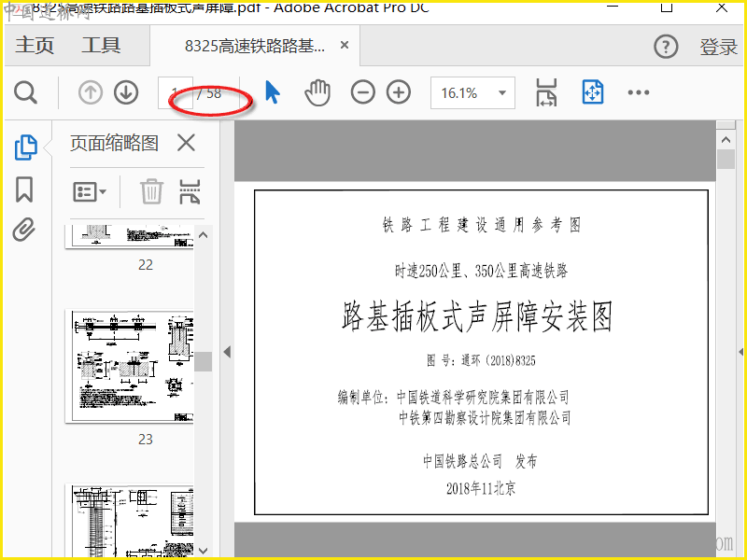Go to previous page with up arrow
This screenshot has width=747, height=560.
click(x=91, y=92)
